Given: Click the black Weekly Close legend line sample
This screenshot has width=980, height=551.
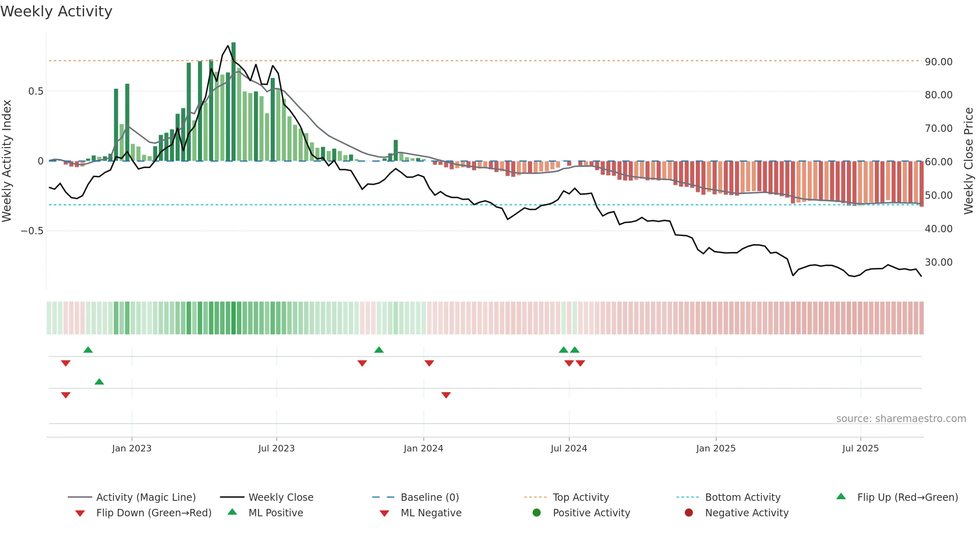Looking at the screenshot, I should (x=232, y=497).
